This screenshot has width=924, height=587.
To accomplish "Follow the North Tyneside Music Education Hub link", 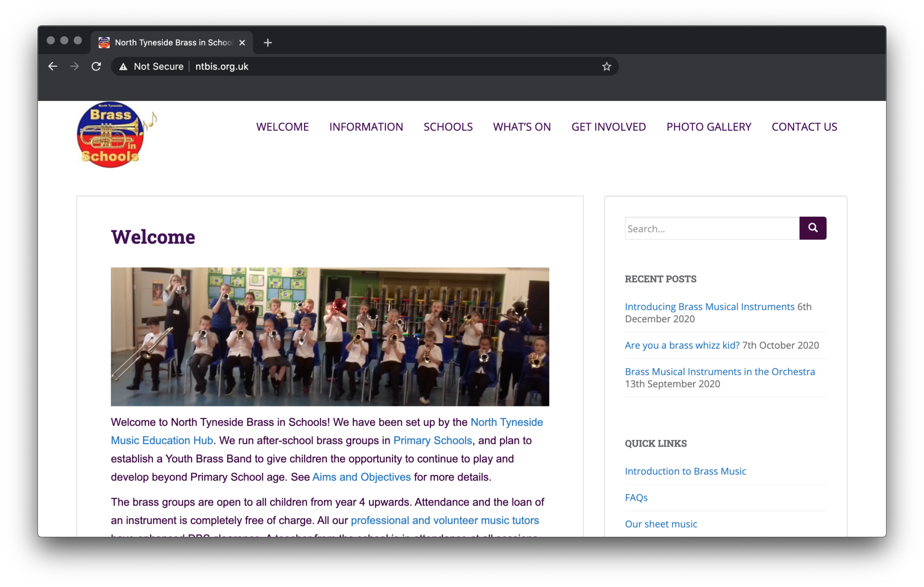I will (507, 422).
